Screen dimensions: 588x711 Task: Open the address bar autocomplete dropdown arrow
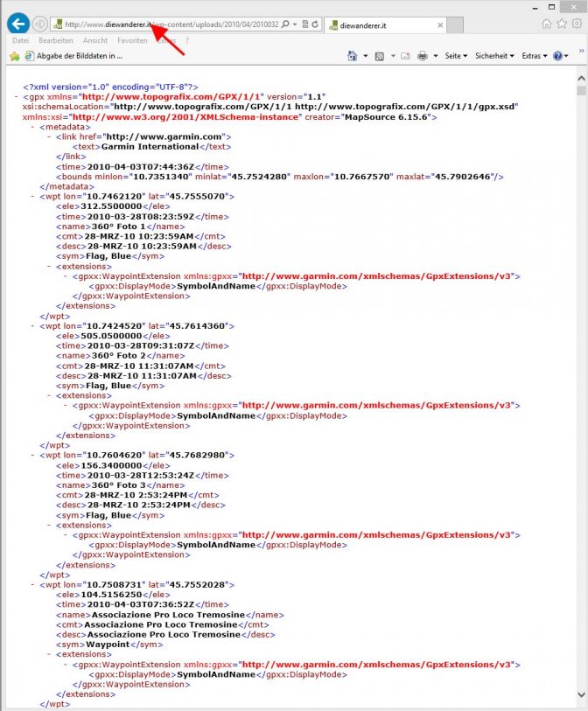[295, 24]
